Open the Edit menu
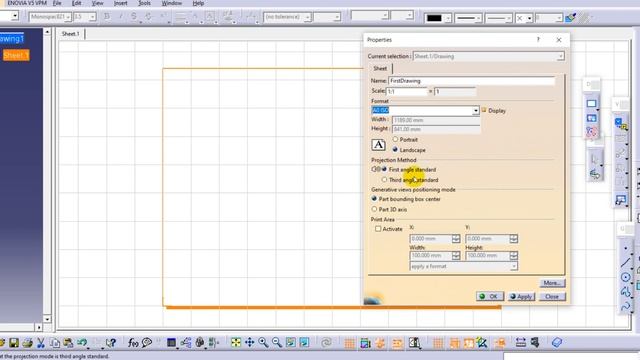The image size is (640, 360). [x=76, y=3]
